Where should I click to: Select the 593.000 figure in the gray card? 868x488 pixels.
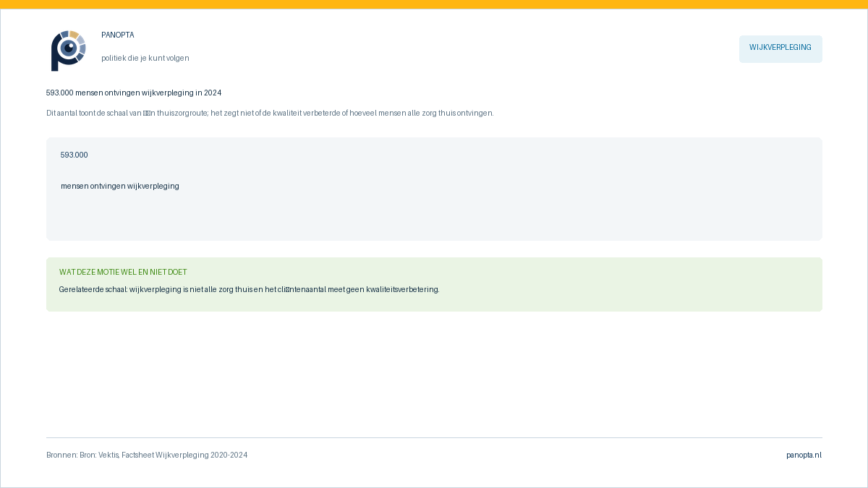tap(75, 155)
